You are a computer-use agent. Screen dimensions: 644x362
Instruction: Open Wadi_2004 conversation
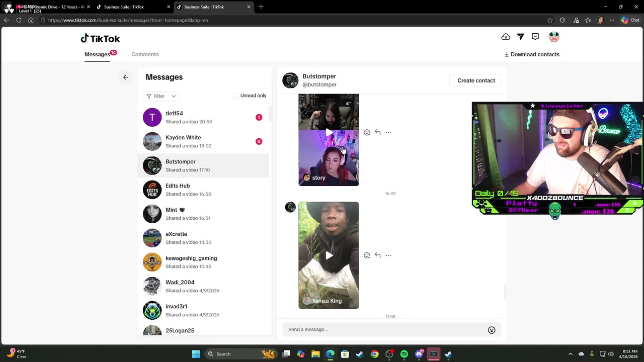[203, 286]
